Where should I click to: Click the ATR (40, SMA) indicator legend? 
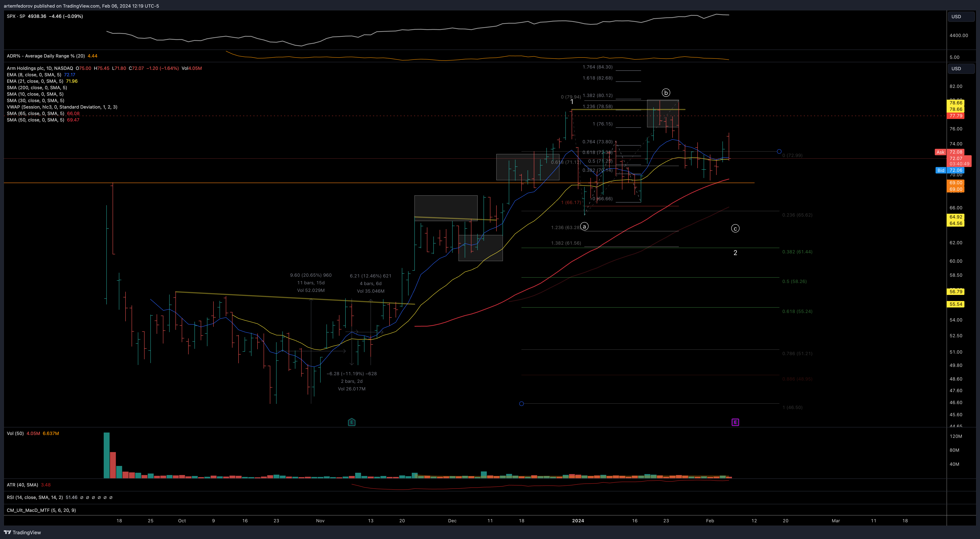pos(28,485)
